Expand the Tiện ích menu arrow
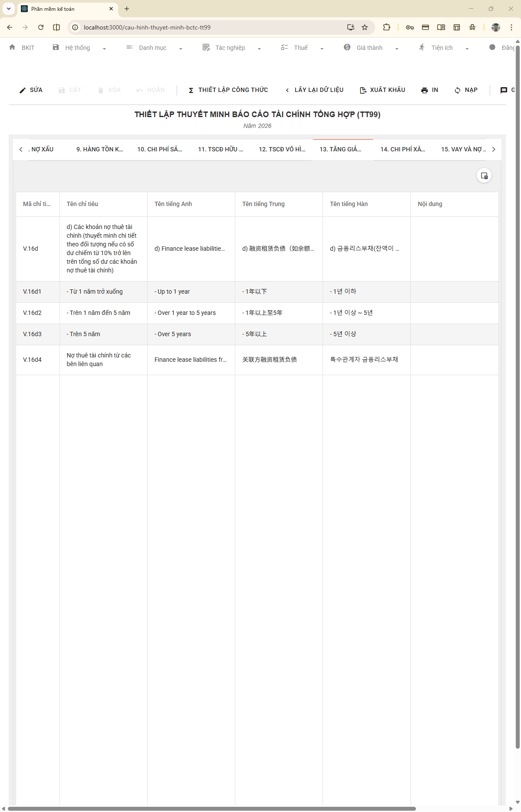Viewport: 521px width, 812px height. pos(467,49)
